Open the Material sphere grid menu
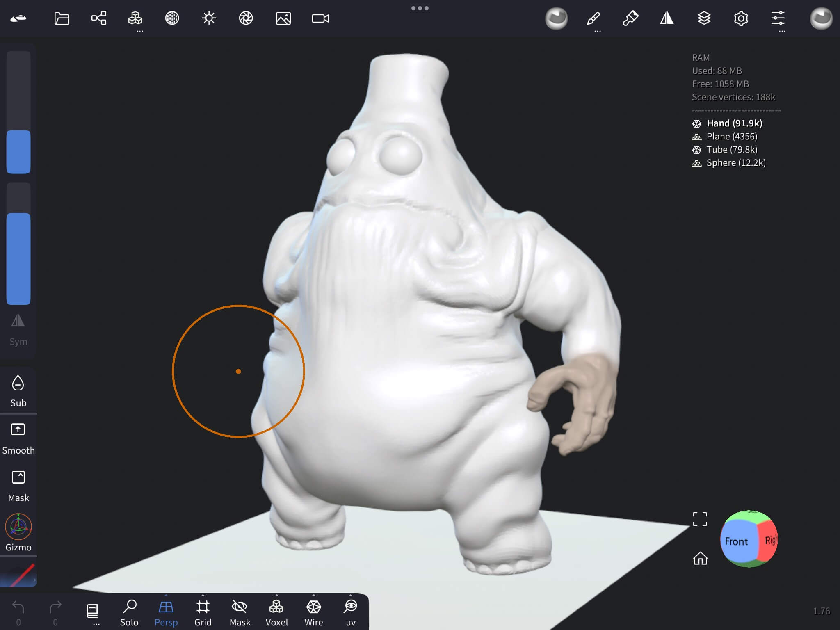 [172, 18]
